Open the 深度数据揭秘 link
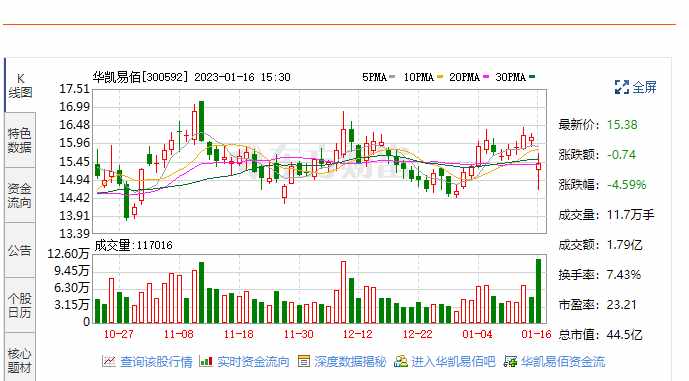Image resolution: width=689 pixels, height=381 pixels. [350, 362]
